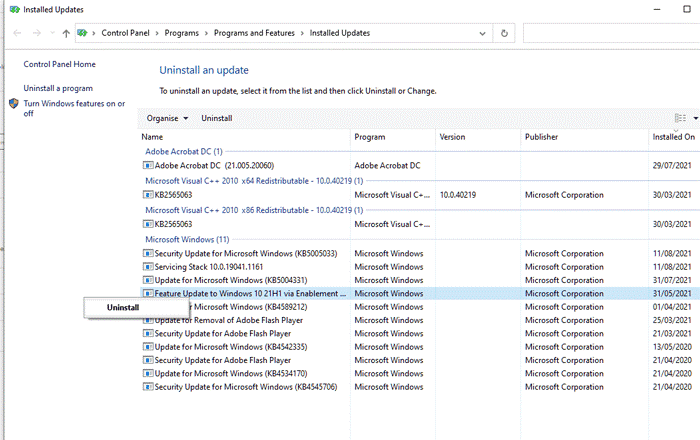Open the Organise dropdown menu
The height and width of the screenshot is (440, 700).
(x=167, y=118)
